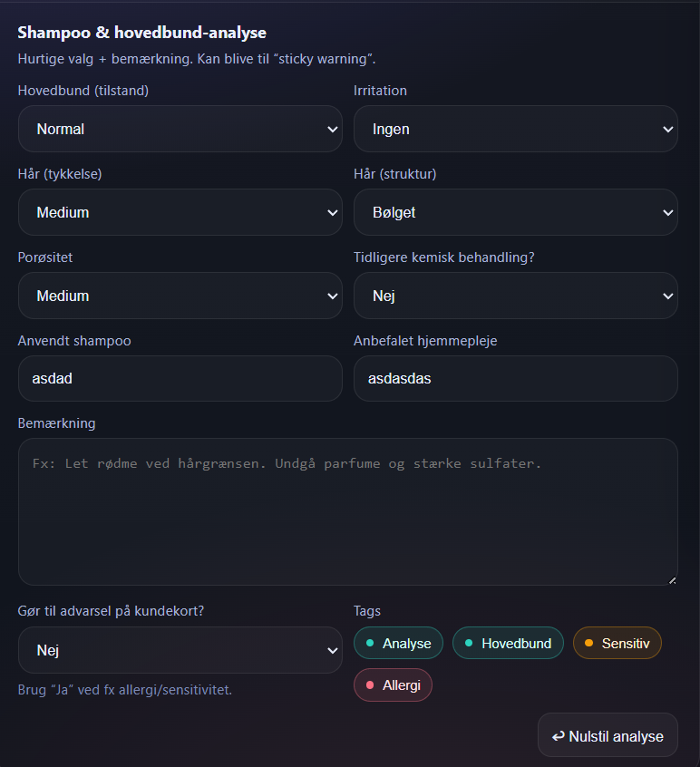The height and width of the screenshot is (767, 700).
Task: Open the Hår (struktur) dropdown showing Bølget
Action: click(515, 212)
